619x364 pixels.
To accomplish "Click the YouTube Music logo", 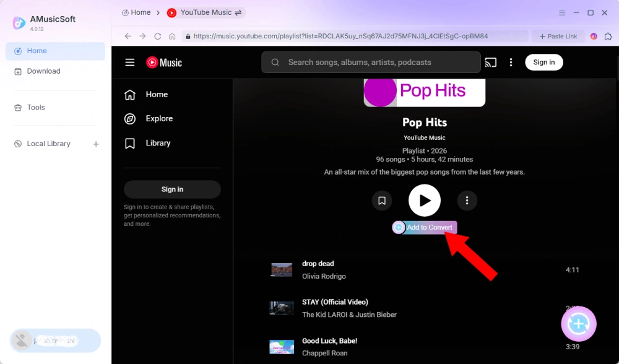I will click(x=164, y=63).
